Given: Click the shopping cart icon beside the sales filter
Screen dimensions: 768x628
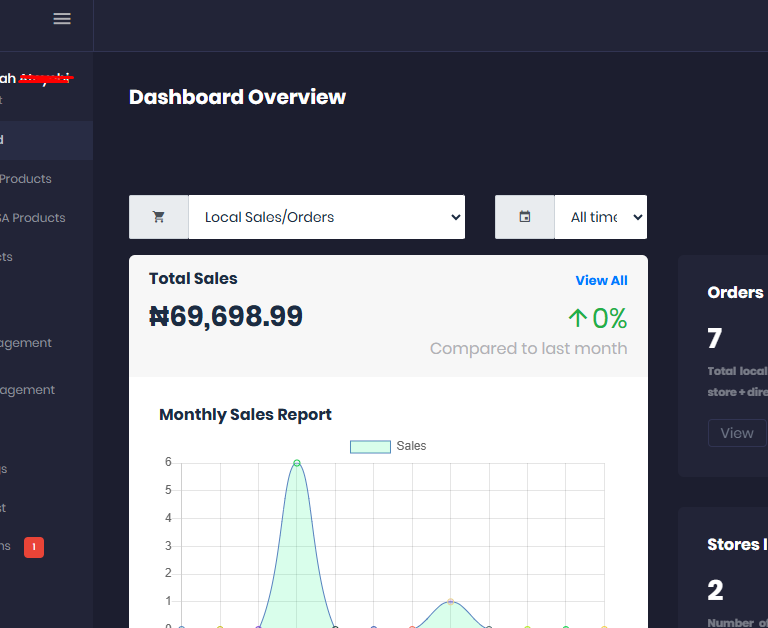Looking at the screenshot, I should [159, 217].
